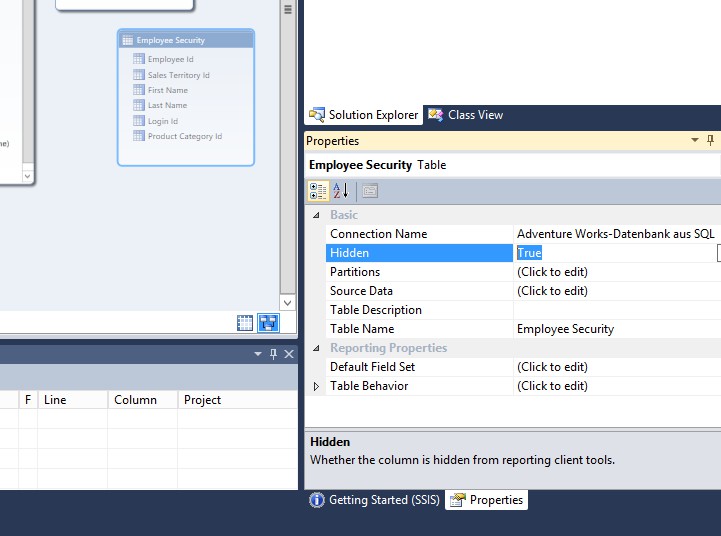The height and width of the screenshot is (536, 721).
Task: Select the Employee Security table header icon
Action: [127, 40]
